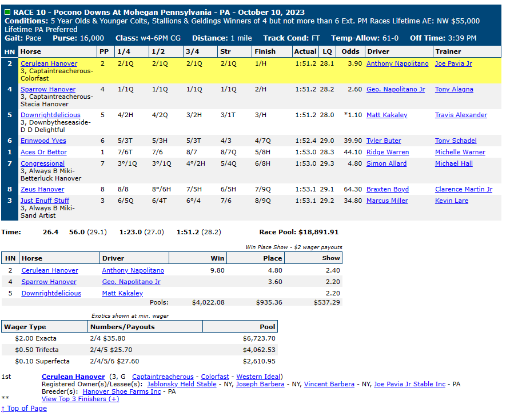Jump to Top of Page
The height and width of the screenshot is (420, 518).
tap(24, 409)
